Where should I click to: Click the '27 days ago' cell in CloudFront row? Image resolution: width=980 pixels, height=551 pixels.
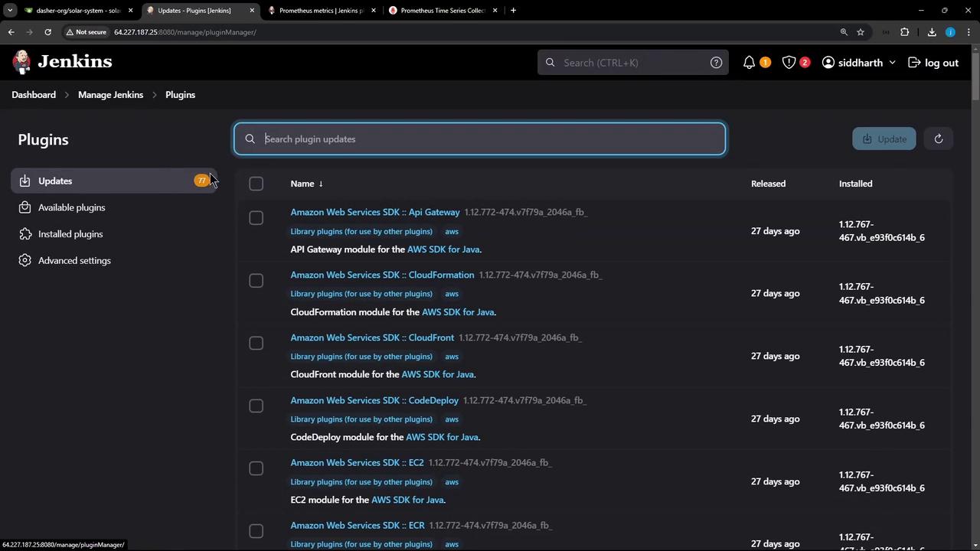(775, 357)
